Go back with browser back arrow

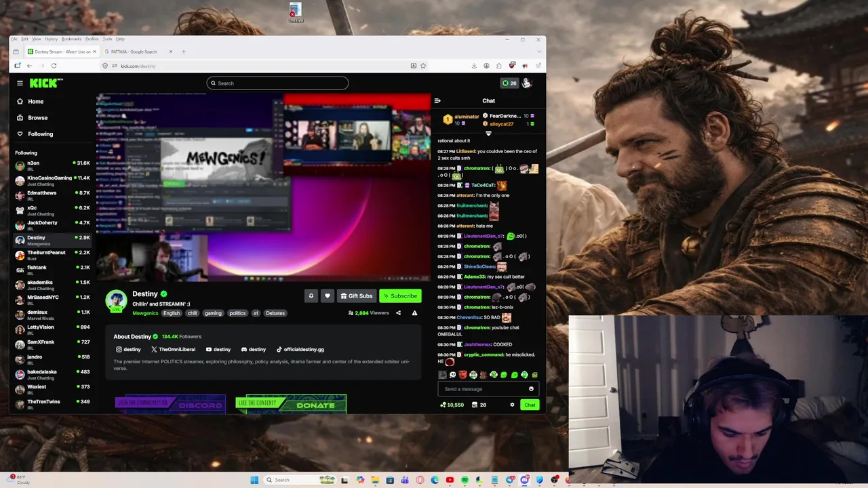pos(29,66)
